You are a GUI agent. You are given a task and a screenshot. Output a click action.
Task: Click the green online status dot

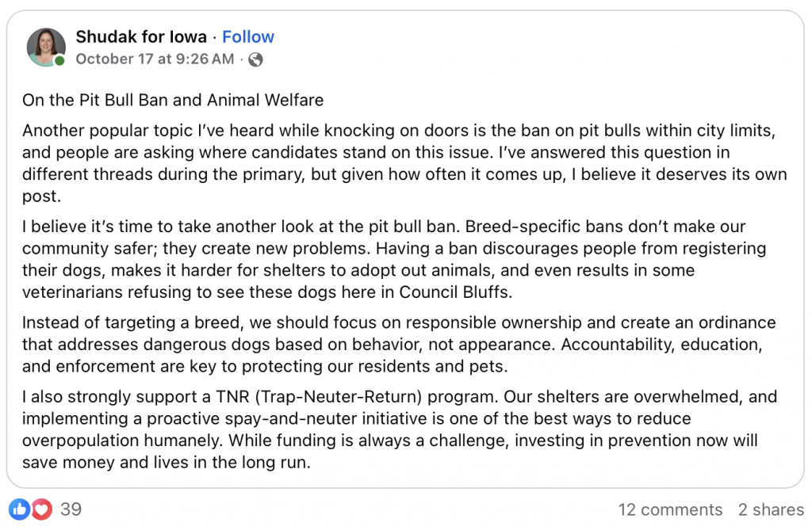click(x=59, y=61)
